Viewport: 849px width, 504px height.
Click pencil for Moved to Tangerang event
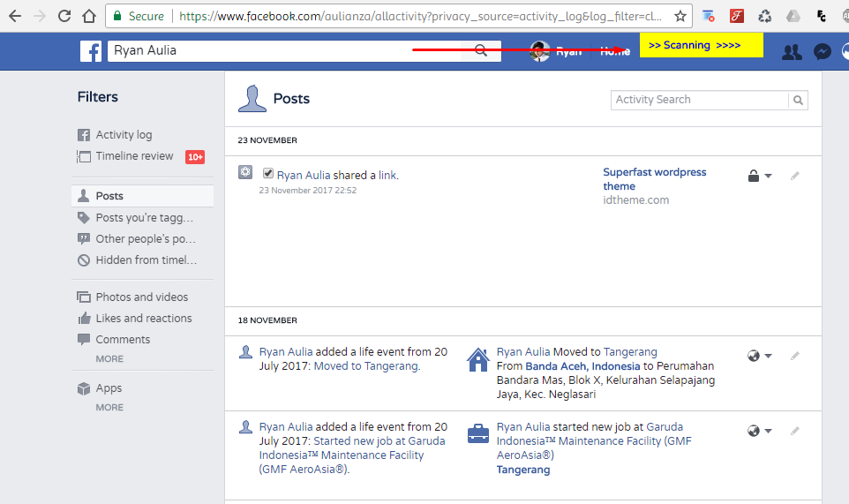[x=795, y=357]
